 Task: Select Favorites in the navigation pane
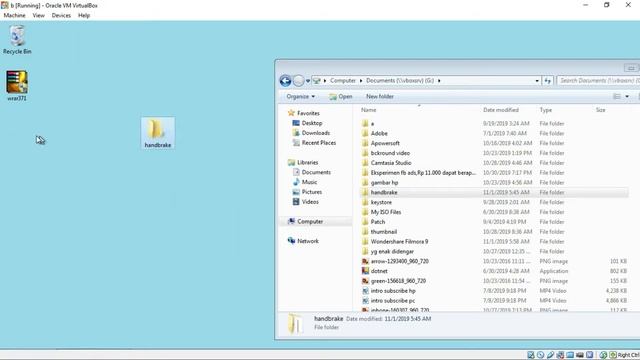(x=304, y=113)
